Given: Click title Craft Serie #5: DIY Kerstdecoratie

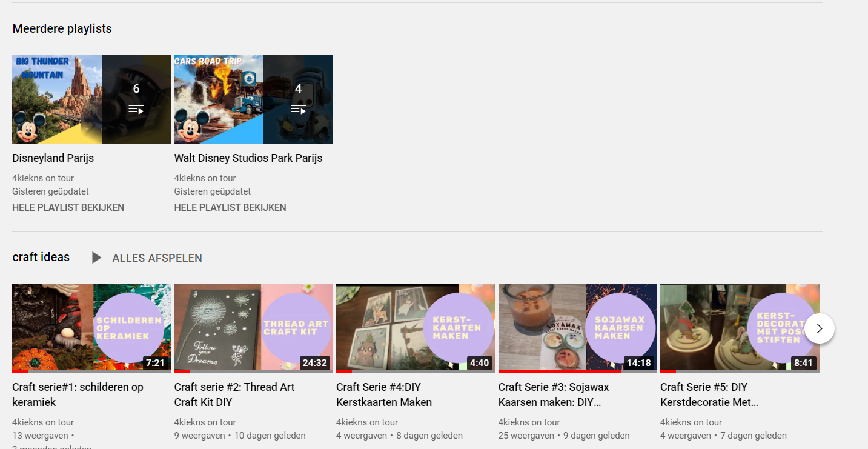Looking at the screenshot, I should tap(709, 394).
